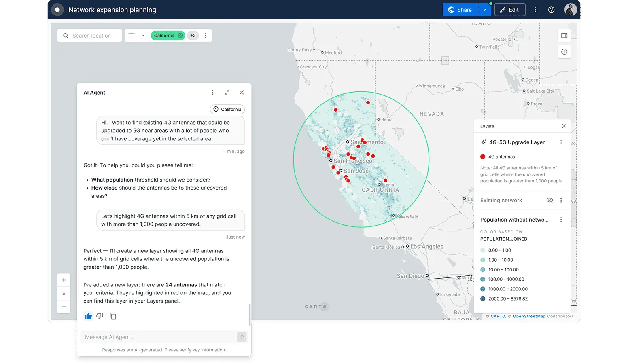Open the map information panel via info icon
This screenshot has width=628, height=364.
[564, 51]
